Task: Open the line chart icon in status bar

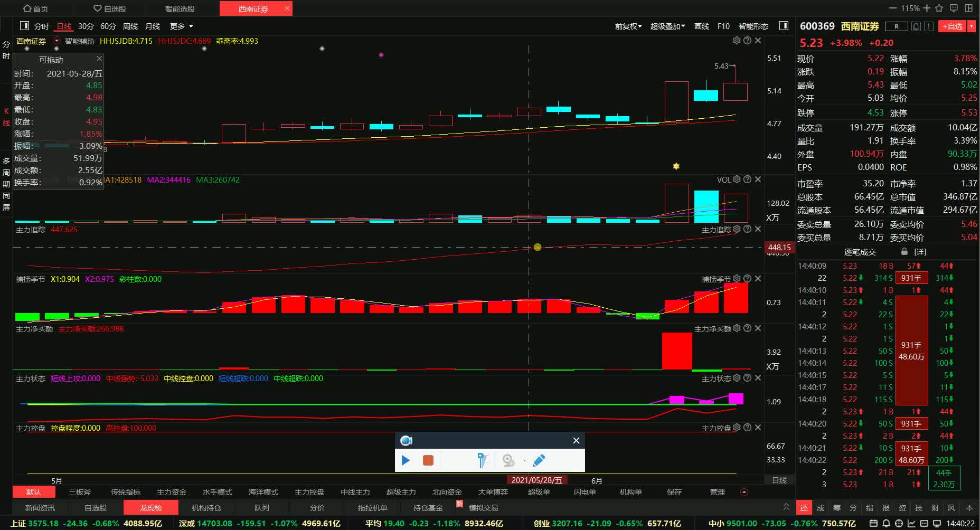Action: pos(911,524)
